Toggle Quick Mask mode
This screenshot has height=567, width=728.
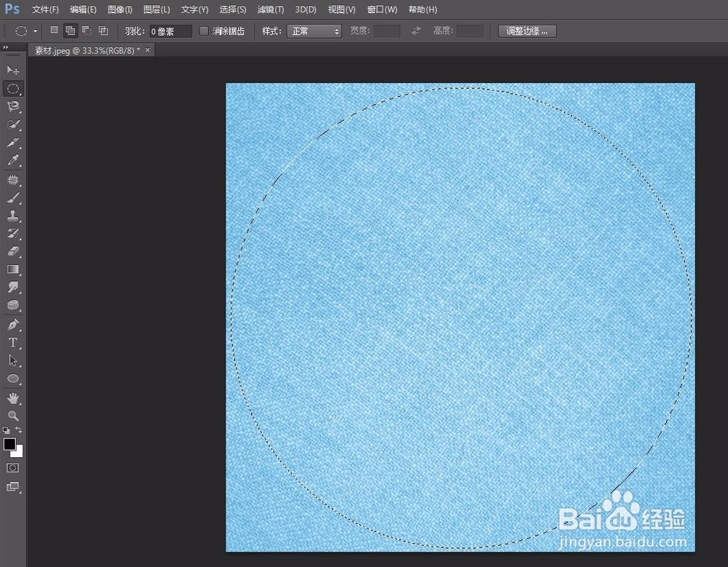point(13,467)
